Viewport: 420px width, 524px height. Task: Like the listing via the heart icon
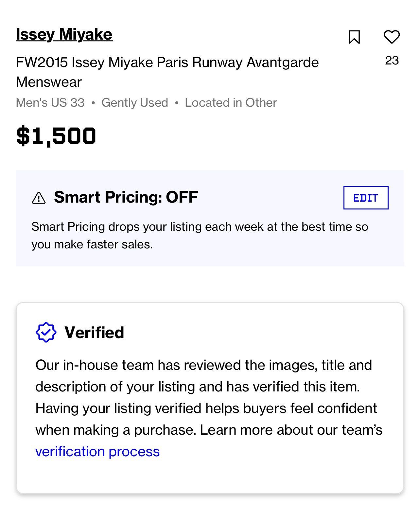coord(392,37)
